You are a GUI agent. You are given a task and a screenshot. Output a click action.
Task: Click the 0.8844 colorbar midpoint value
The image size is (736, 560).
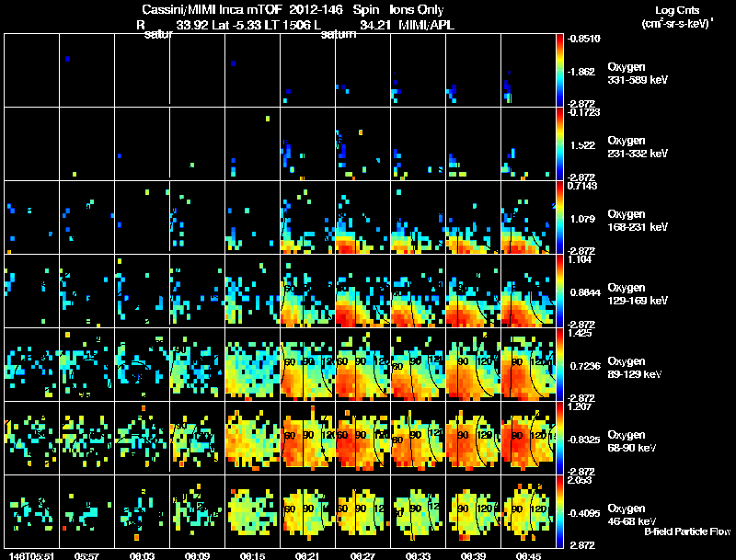click(x=585, y=292)
